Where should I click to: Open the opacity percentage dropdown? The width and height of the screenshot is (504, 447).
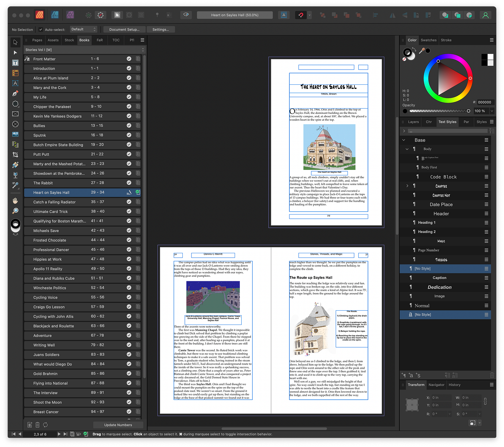(492, 111)
